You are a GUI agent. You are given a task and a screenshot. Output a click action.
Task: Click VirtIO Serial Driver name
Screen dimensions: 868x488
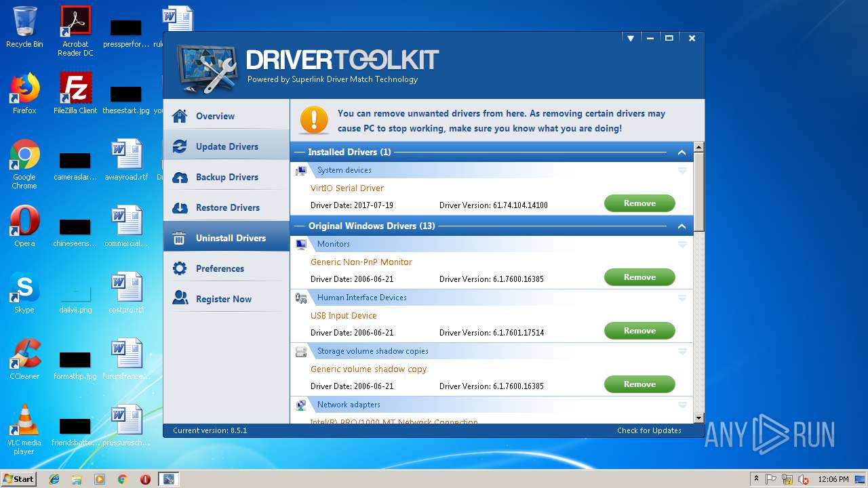click(347, 188)
